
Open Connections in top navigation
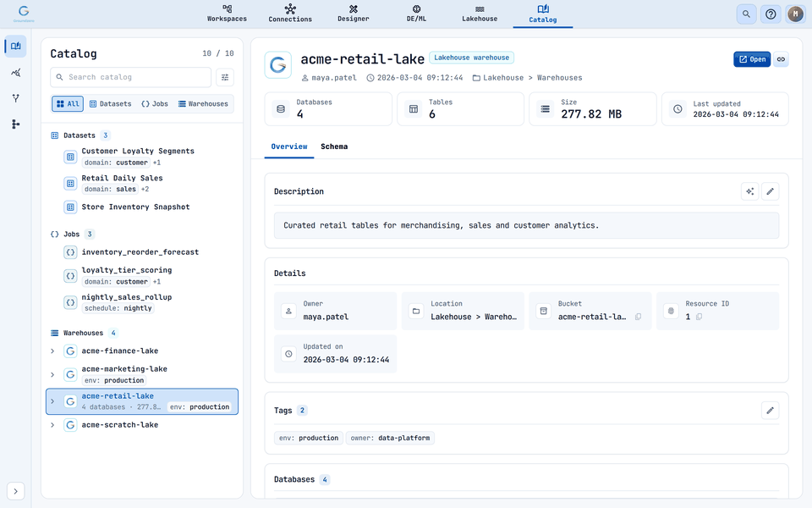[290, 14]
